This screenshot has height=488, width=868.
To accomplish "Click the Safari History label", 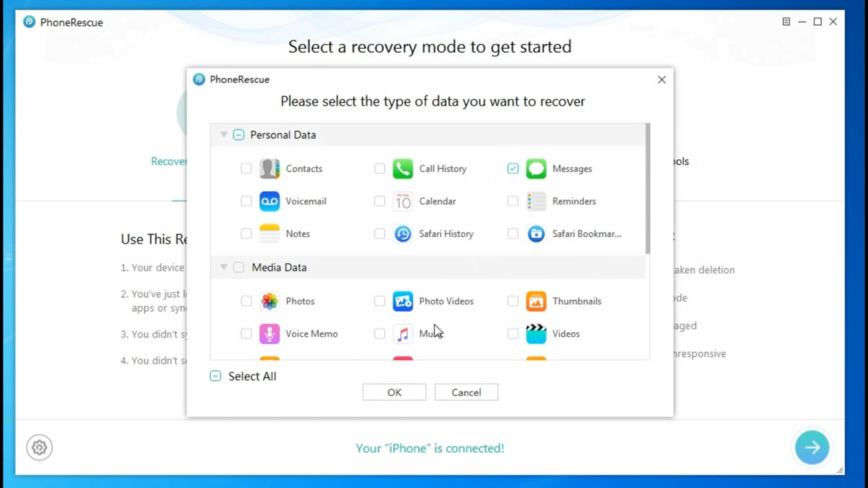I will pos(446,234).
